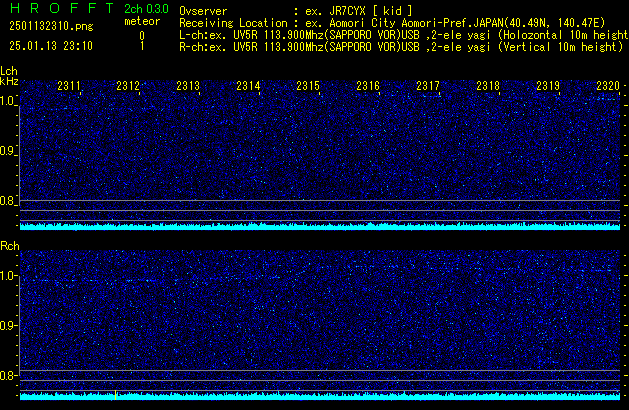The width and height of the screenshot is (629, 410).
Task: Click the Lch 0.8 kHz axis label
Action: 7,201
